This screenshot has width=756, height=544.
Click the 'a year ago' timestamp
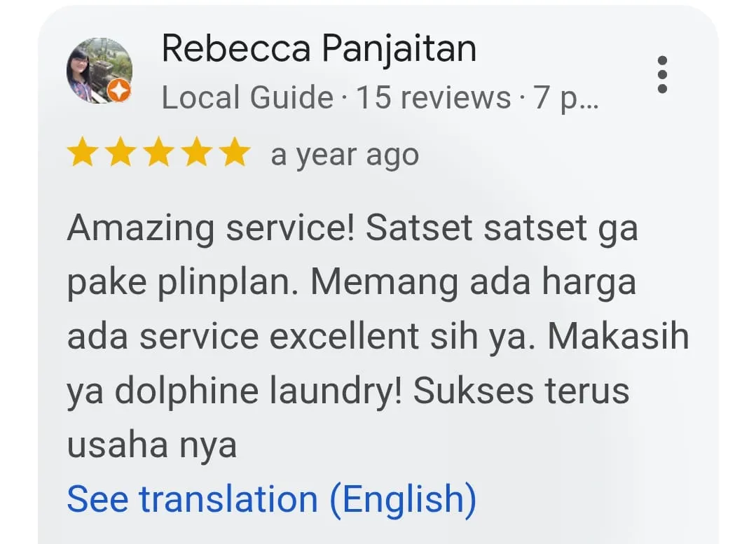[345, 155]
